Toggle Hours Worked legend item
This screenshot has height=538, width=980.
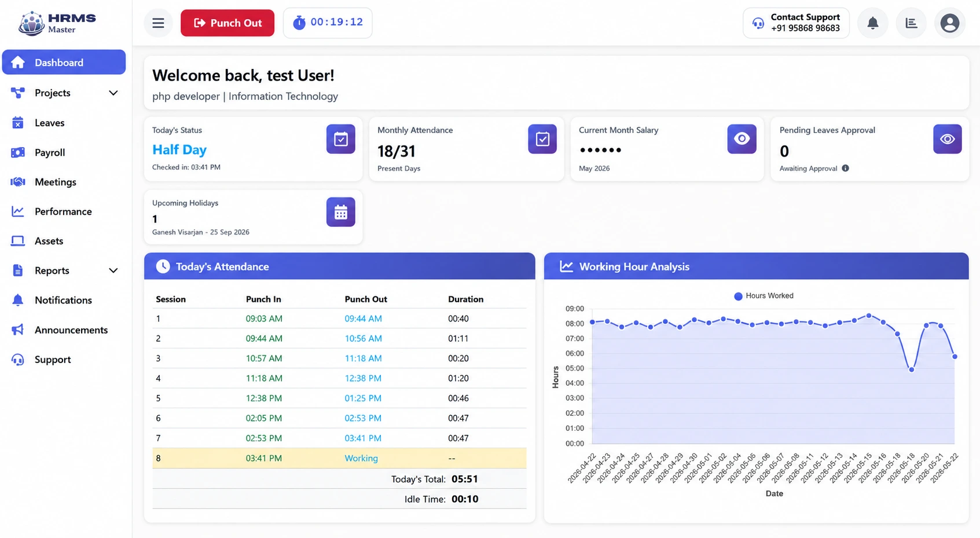coord(764,296)
